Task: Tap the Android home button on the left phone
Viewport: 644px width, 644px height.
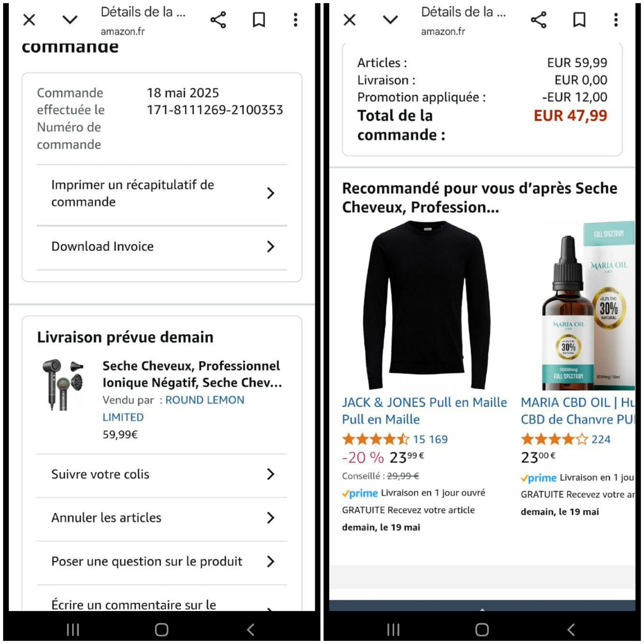Action: (162, 630)
